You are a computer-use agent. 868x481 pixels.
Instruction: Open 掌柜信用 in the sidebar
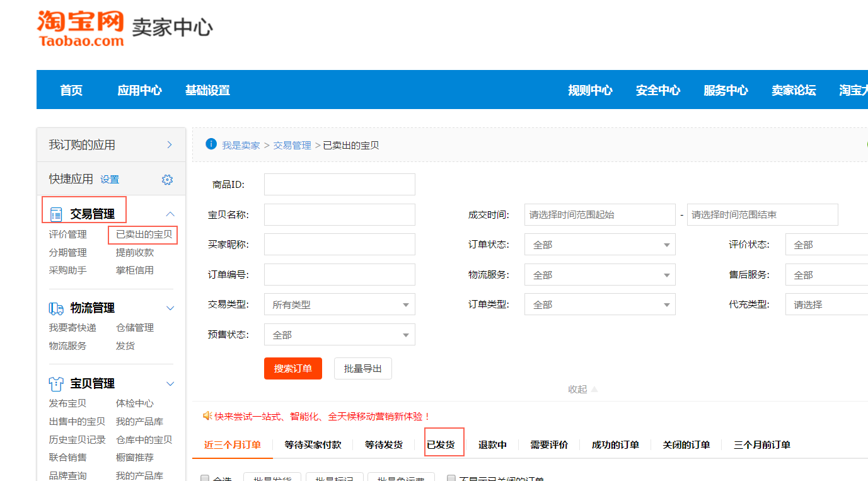click(135, 270)
